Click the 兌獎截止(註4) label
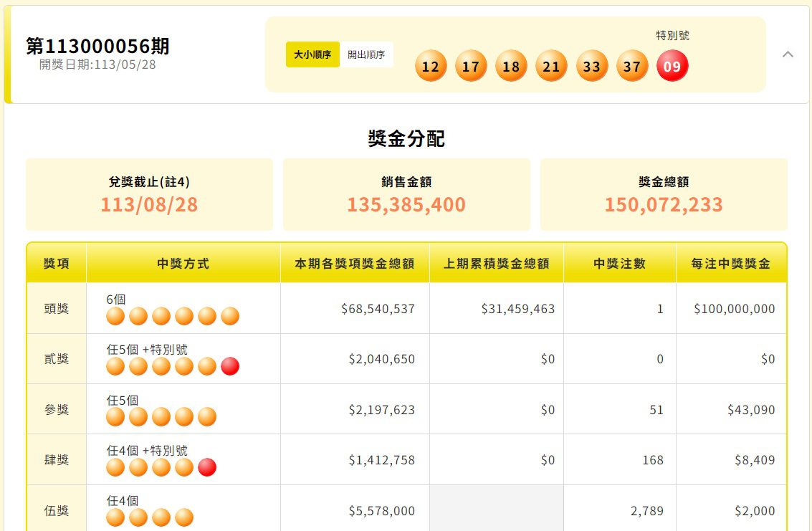Viewport: 812px width, 531px height. pyautogui.click(x=149, y=182)
